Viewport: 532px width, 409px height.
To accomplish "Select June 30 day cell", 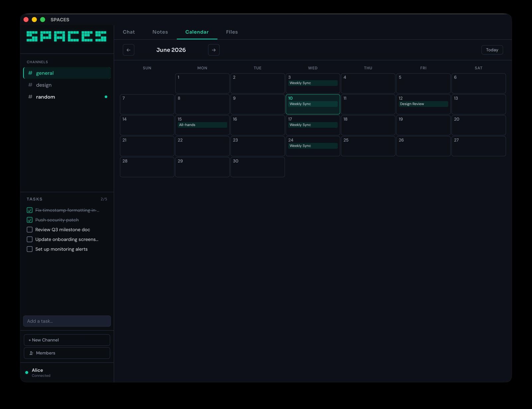I will click(x=258, y=167).
